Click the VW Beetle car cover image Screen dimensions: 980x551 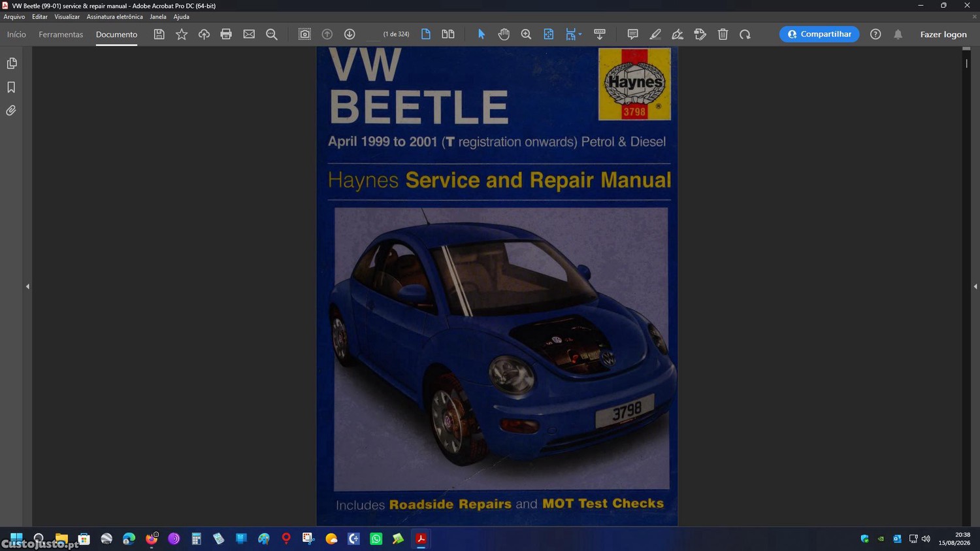[502, 349]
